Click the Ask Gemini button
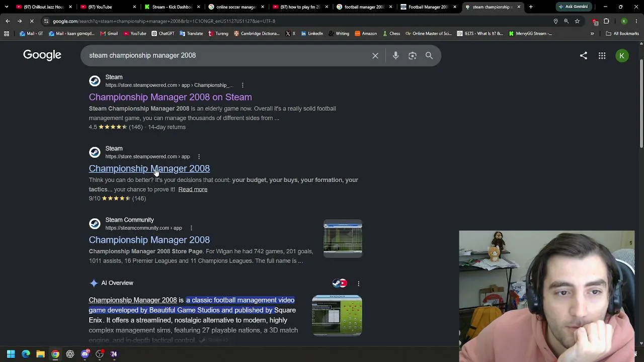Viewport: 644px width, 362px height. (573, 7)
